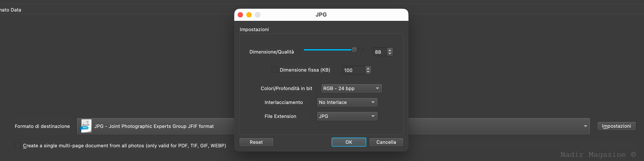The image size is (644, 161).
Task: Click the Dimensione/Qualità slider handle
Action: coord(354,50)
